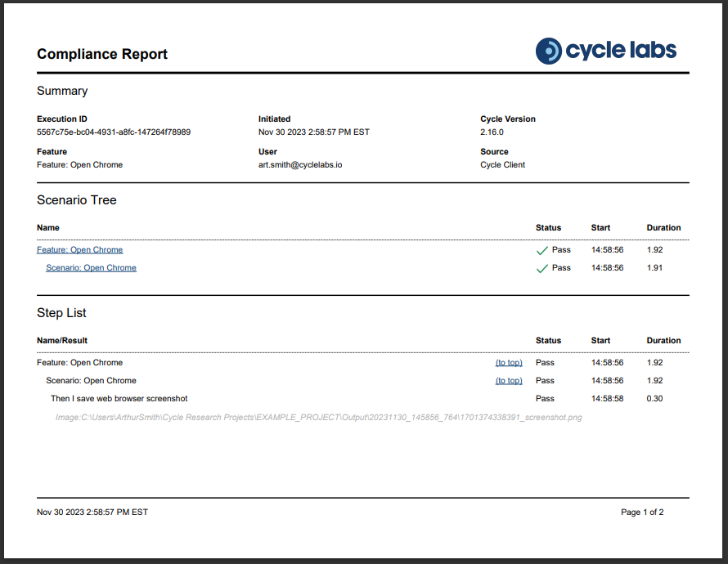728x564 pixels.
Task: Click the 'Summary' section heading
Action: (62, 91)
